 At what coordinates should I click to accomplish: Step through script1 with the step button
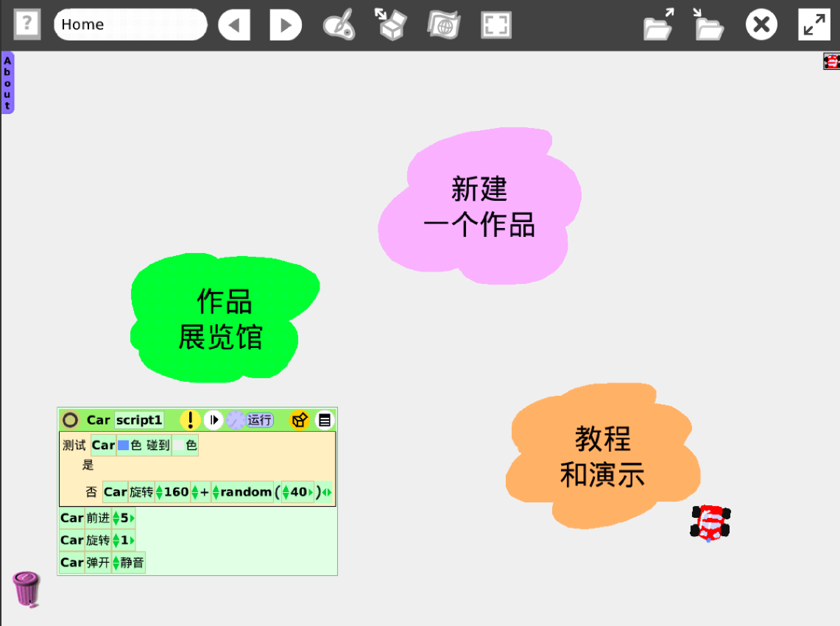tap(214, 420)
